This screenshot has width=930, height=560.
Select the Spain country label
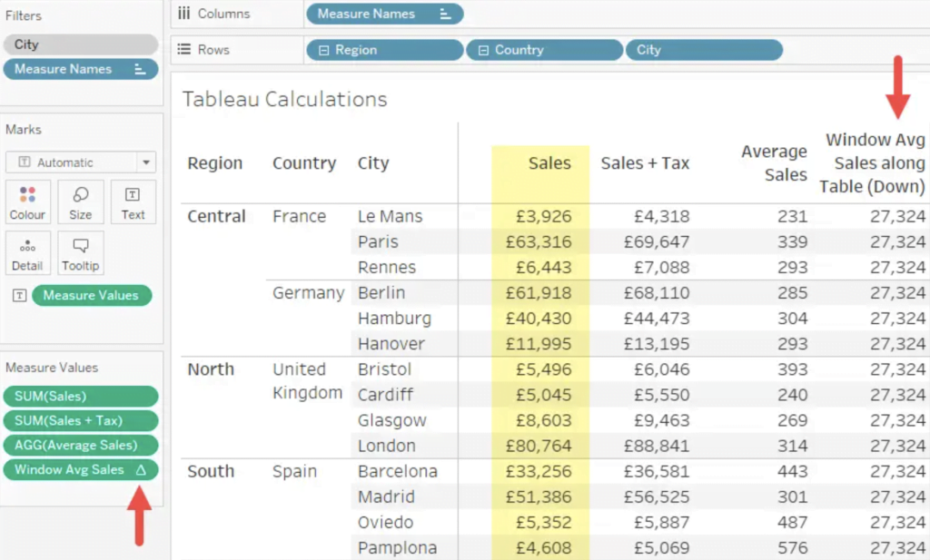point(294,471)
